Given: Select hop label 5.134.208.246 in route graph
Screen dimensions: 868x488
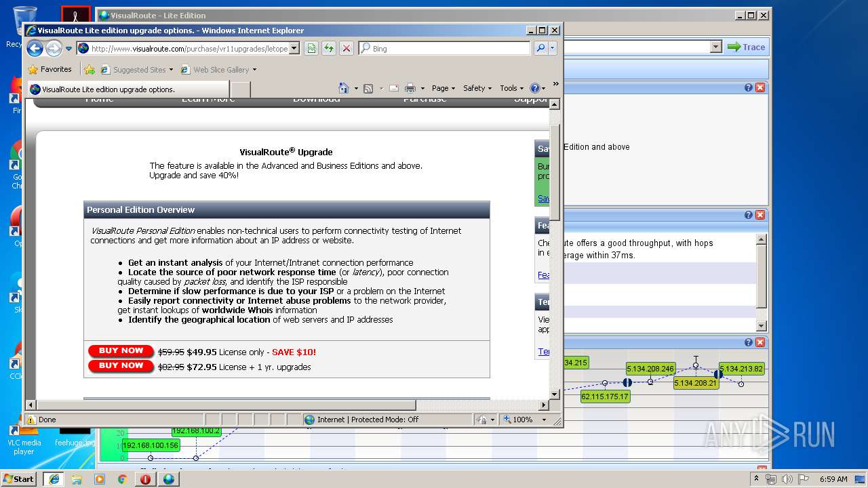Looking at the screenshot, I should click(650, 369).
